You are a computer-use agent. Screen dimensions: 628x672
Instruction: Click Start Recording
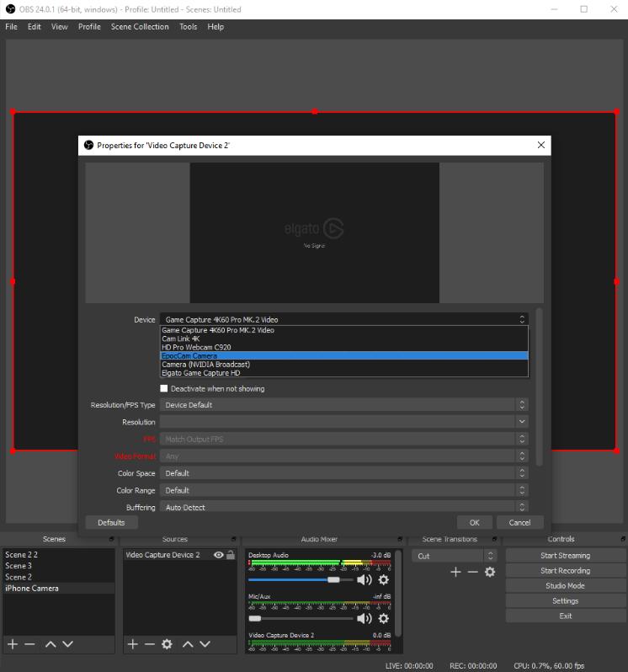(566, 570)
